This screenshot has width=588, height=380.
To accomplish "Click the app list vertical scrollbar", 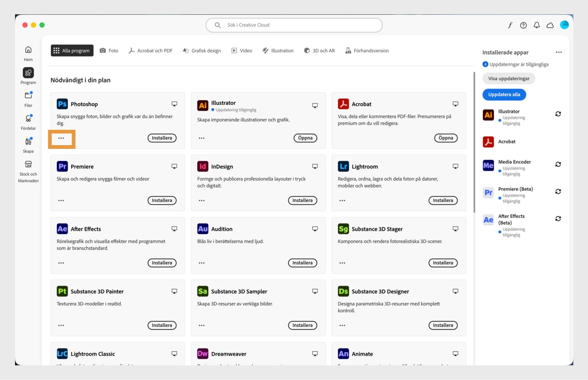I will 474,143.
